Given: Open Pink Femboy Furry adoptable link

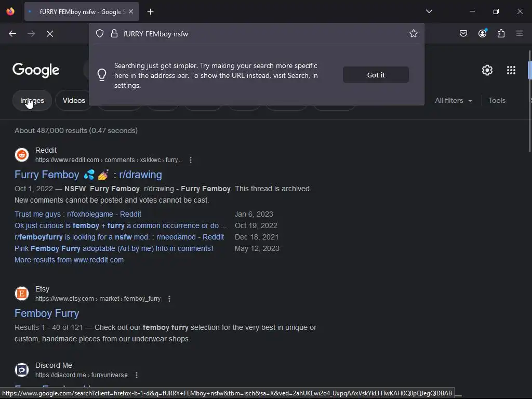Looking at the screenshot, I should (114, 248).
